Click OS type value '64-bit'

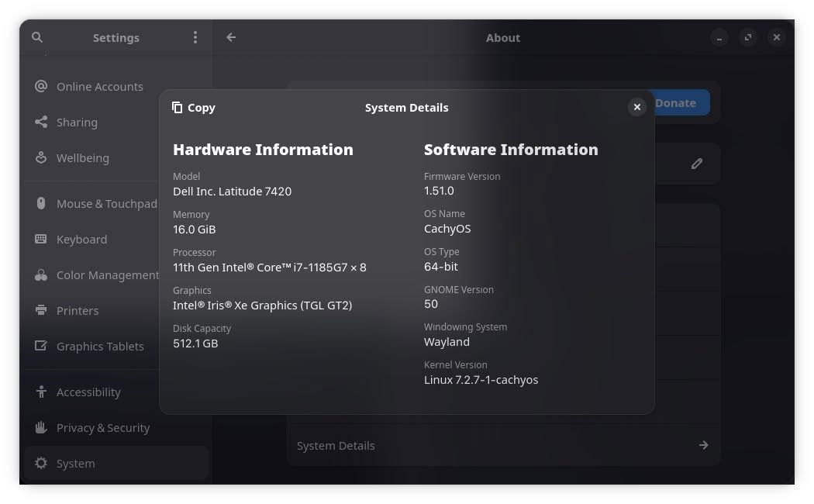click(x=441, y=266)
